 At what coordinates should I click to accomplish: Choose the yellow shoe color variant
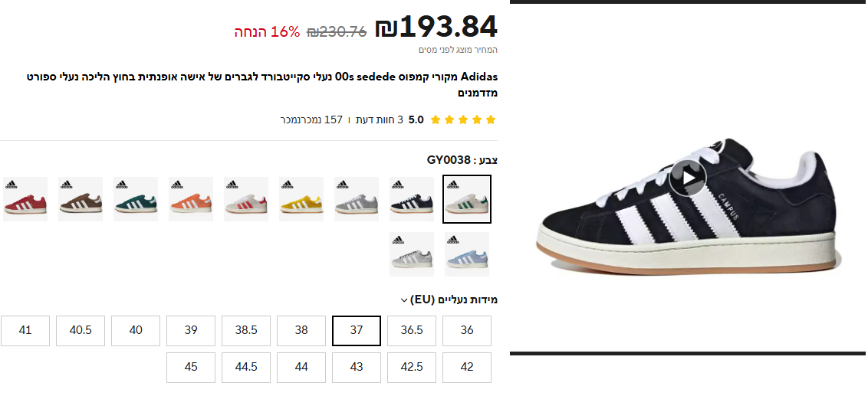pos(301,199)
